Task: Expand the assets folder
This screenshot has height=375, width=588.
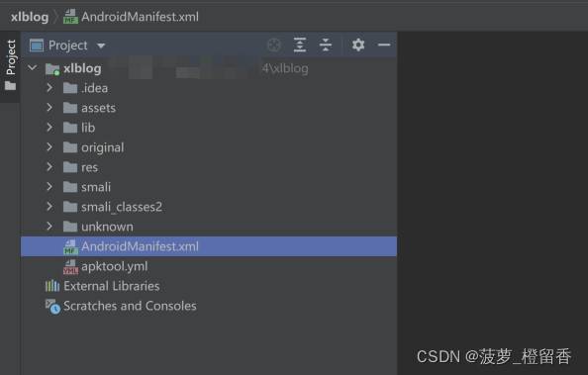Action: click(49, 108)
